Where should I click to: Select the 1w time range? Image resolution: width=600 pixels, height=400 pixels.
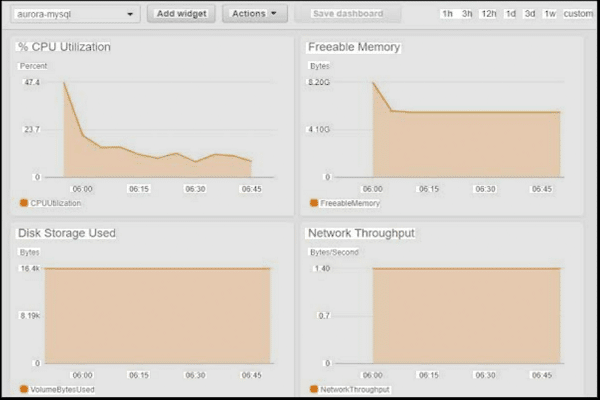(550, 14)
